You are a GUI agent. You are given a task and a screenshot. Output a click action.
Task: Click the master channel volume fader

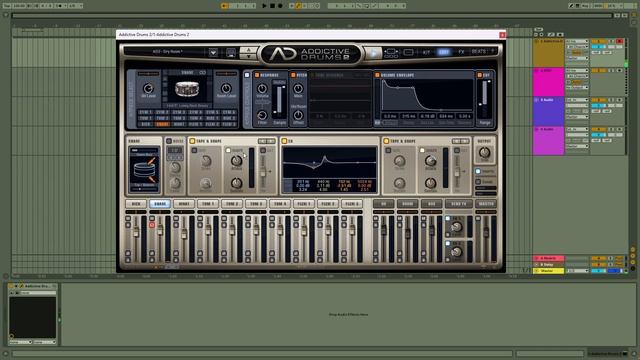(486, 233)
